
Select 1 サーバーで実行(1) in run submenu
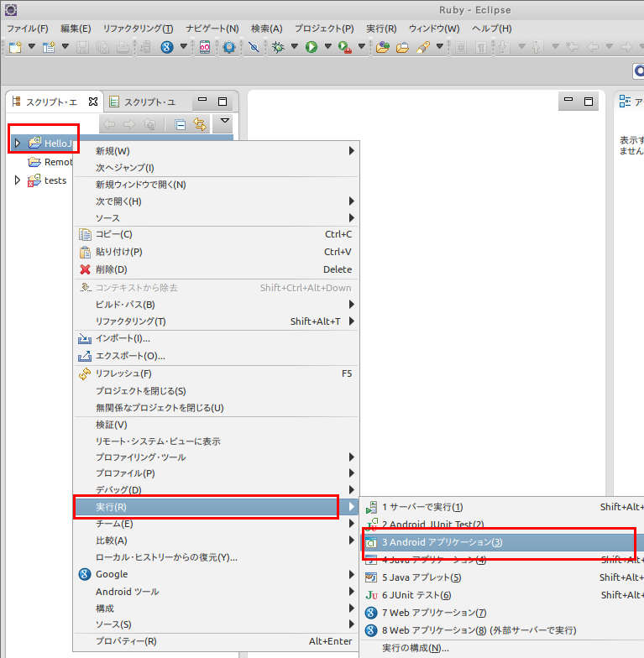tap(502, 507)
